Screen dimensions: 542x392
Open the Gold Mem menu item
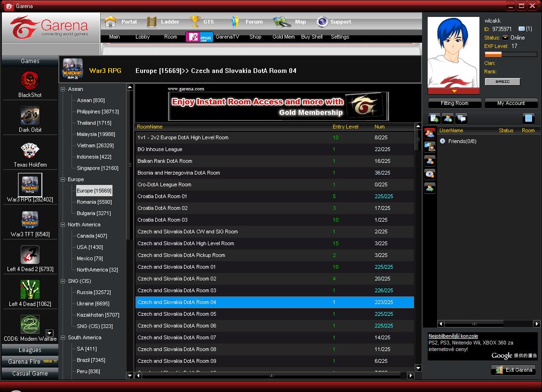point(283,37)
